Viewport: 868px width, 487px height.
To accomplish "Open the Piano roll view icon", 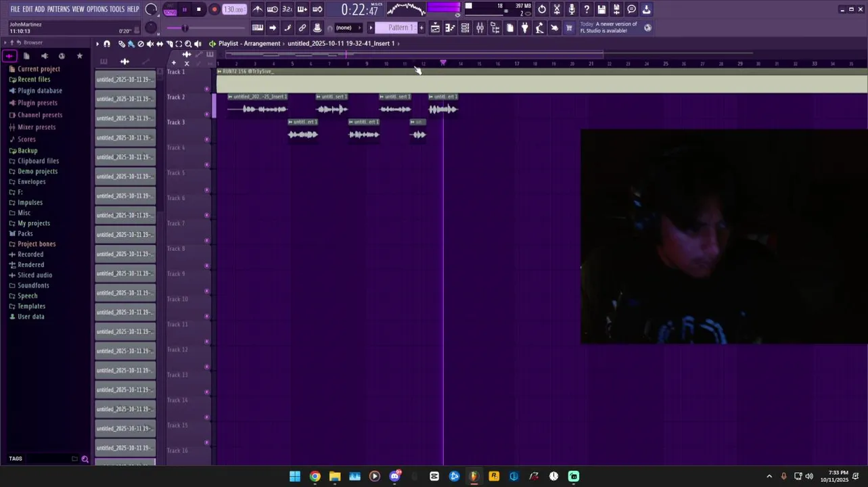I will click(450, 28).
